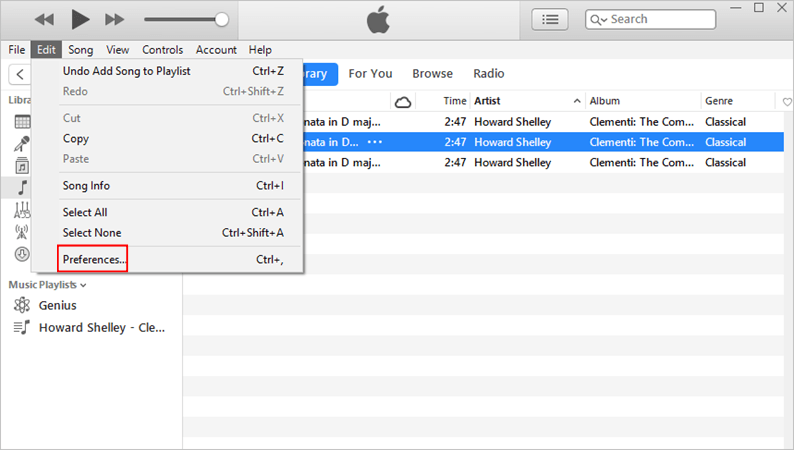The width and height of the screenshot is (794, 450).
Task: Collapse the Music Playlists section chevron
Action: [83, 285]
